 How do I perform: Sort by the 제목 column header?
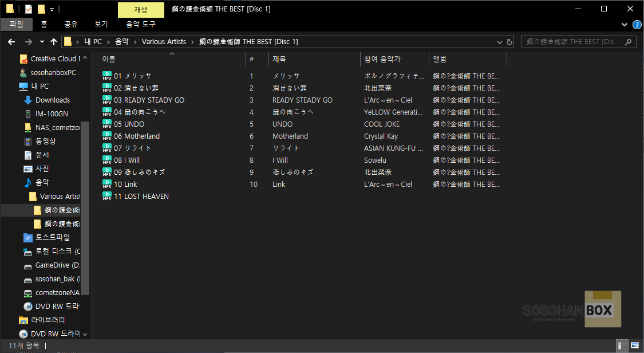click(x=279, y=59)
